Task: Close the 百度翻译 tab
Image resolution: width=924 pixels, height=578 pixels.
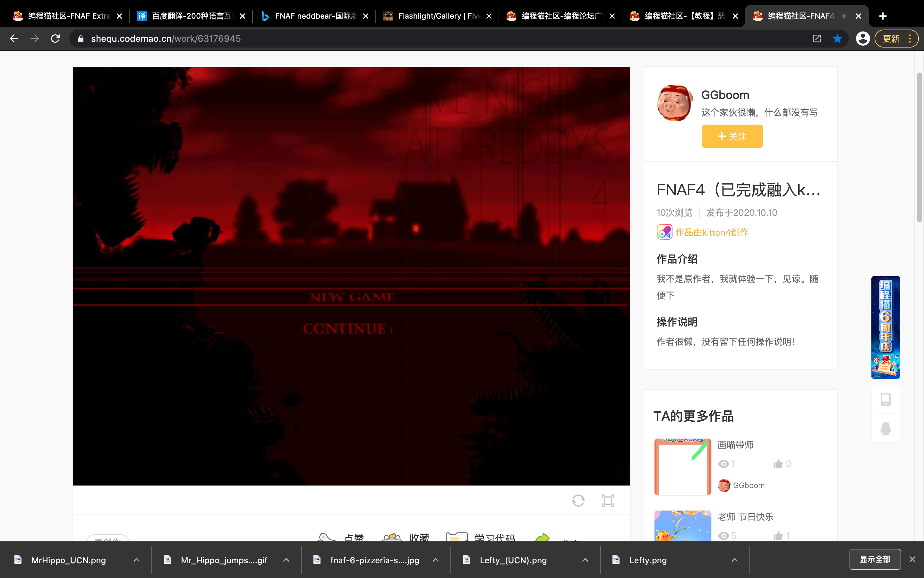Action: (243, 16)
